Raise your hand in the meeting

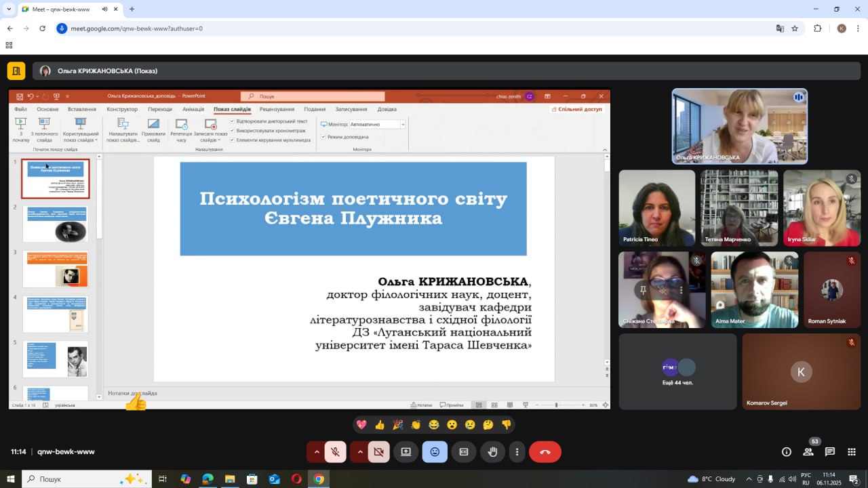[493, 452]
